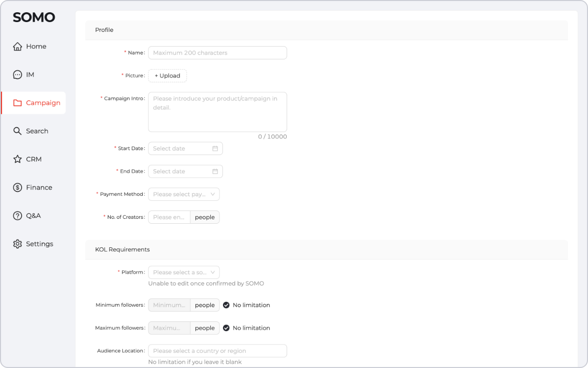Click the calendar icon in Start Date field

[215, 149]
